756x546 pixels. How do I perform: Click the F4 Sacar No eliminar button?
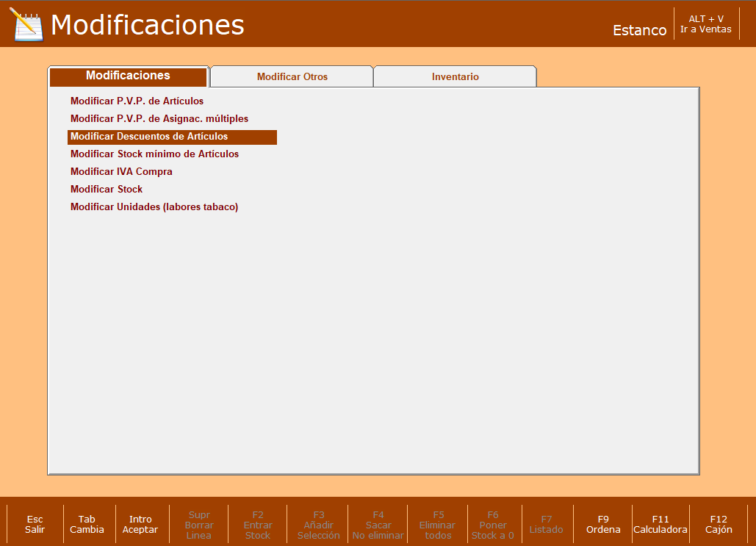pyautogui.click(x=378, y=525)
